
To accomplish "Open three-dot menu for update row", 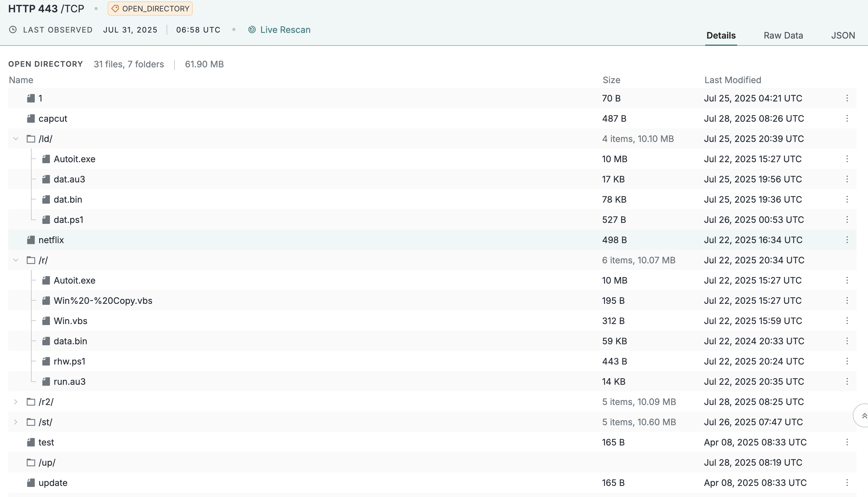I will pyautogui.click(x=847, y=483).
